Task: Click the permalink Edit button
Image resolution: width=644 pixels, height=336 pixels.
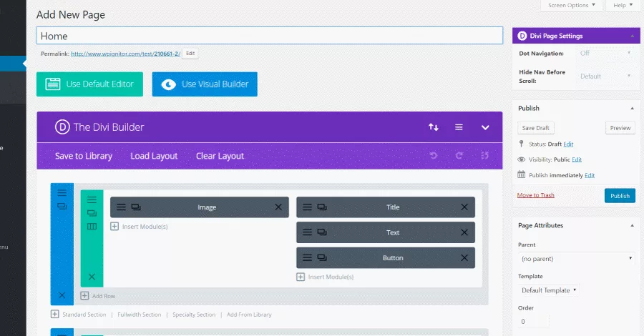Action: pyautogui.click(x=190, y=54)
